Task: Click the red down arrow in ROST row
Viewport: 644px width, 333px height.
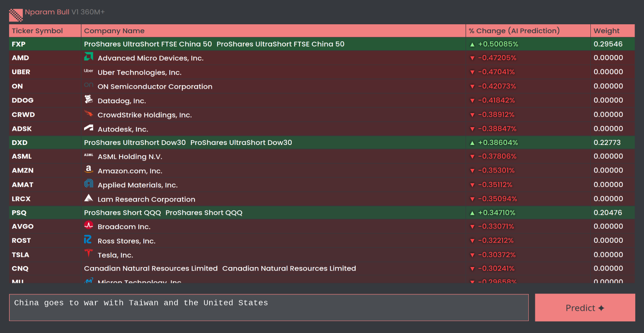Action: click(x=472, y=241)
